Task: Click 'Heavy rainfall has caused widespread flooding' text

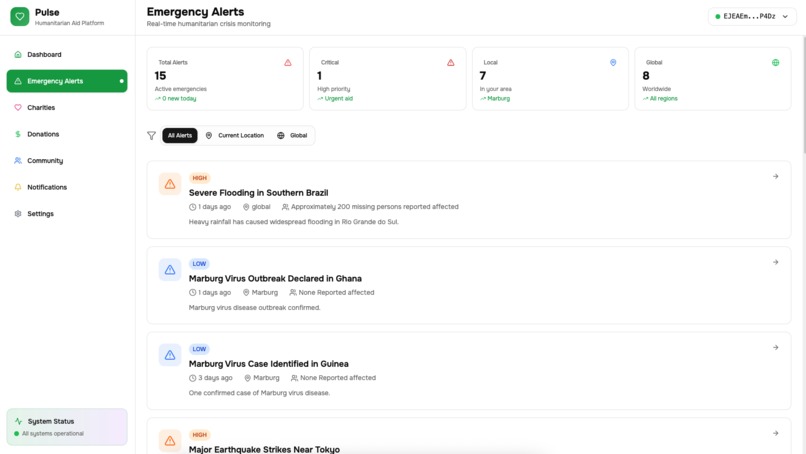Action: (x=294, y=222)
